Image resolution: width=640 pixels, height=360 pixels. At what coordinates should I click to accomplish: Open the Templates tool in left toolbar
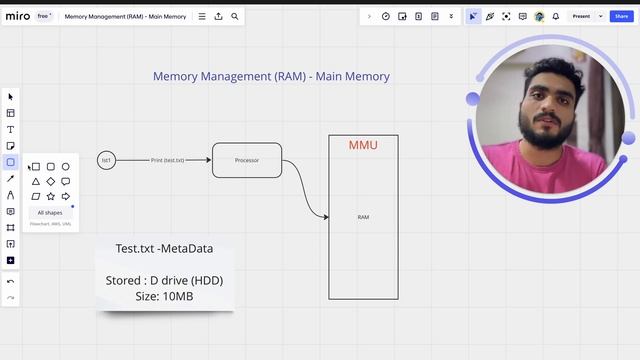(11, 113)
